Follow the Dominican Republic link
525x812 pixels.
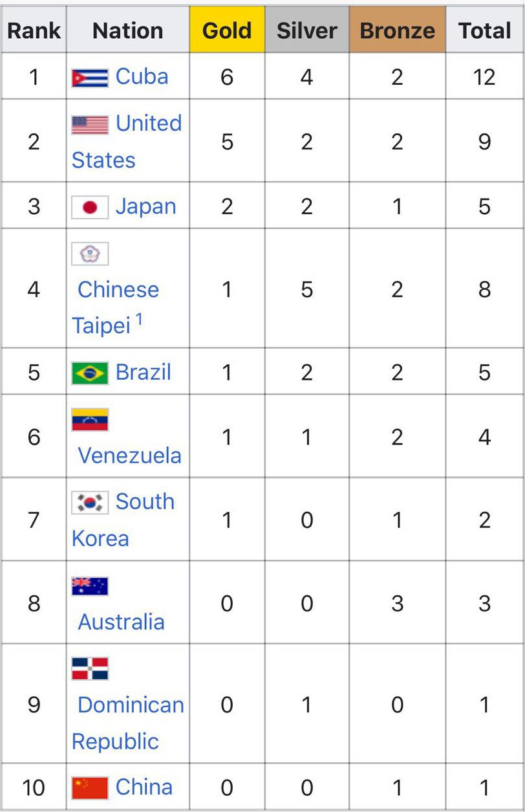coord(128,723)
